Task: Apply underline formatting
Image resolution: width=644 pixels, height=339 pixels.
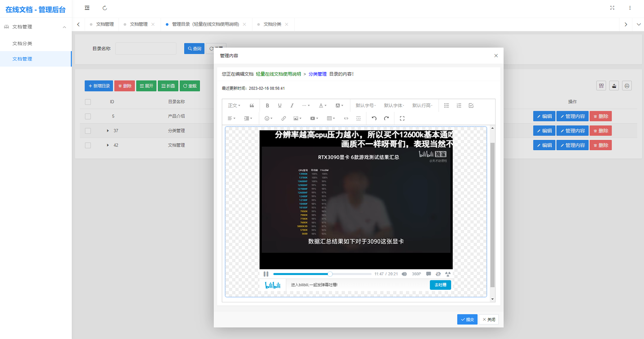Action: coord(280,105)
